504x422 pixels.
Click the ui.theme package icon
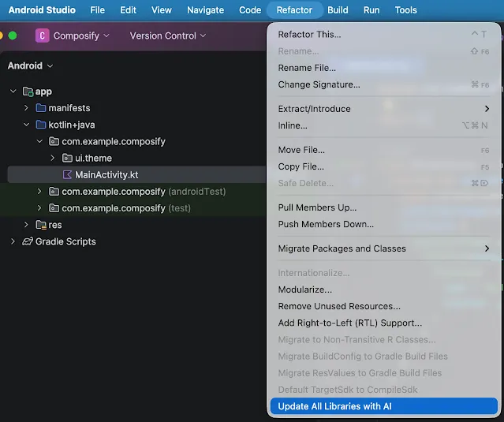pos(67,158)
